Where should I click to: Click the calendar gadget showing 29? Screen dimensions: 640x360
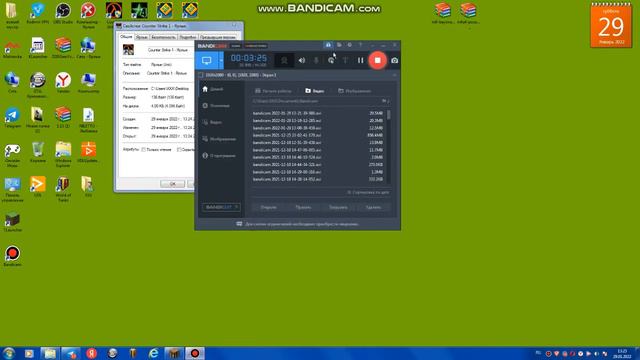point(611,25)
